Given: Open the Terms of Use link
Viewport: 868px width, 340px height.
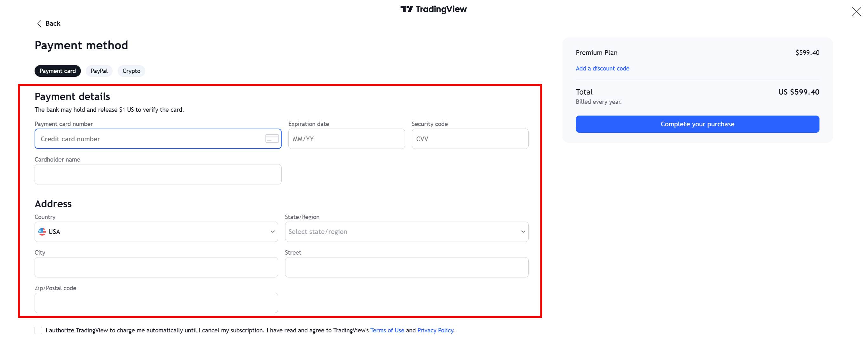Looking at the screenshot, I should pos(387,330).
